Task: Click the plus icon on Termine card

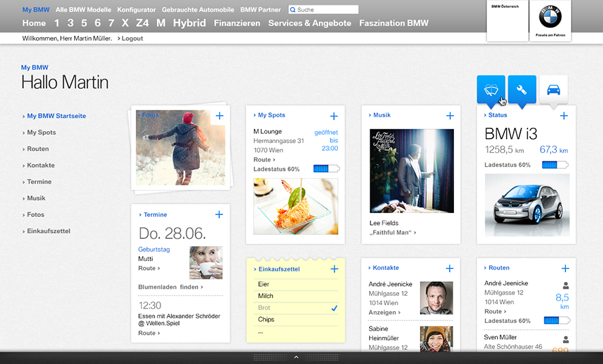Action: (219, 214)
